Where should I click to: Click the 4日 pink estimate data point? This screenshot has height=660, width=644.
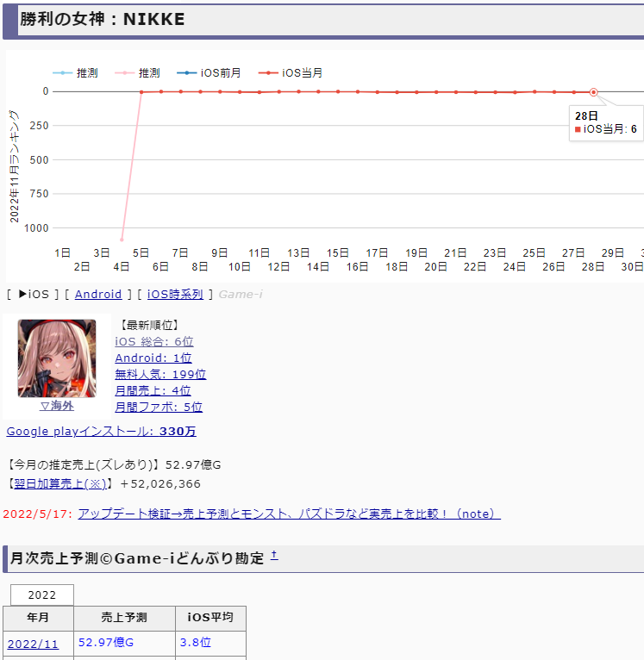click(122, 240)
